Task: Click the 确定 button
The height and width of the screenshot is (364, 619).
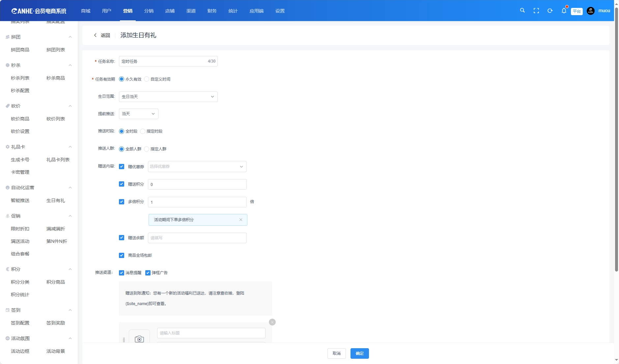Action: pos(359,353)
